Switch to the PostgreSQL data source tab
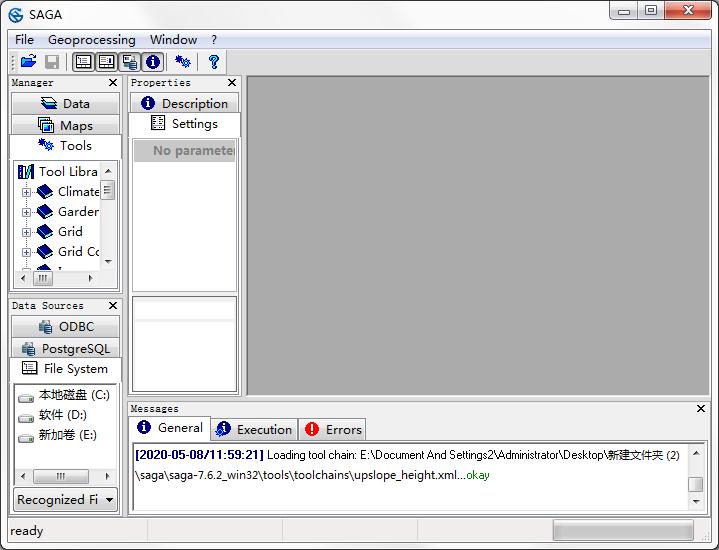The image size is (719, 550). [x=65, y=348]
